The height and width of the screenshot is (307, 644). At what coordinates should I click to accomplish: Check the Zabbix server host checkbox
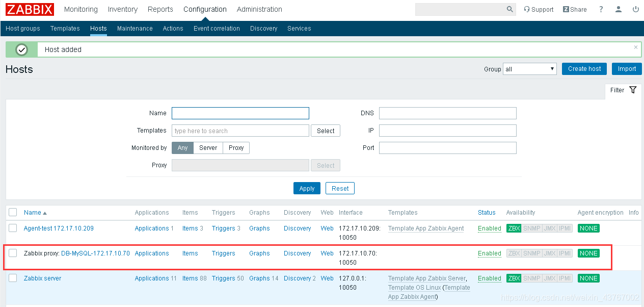click(x=13, y=278)
